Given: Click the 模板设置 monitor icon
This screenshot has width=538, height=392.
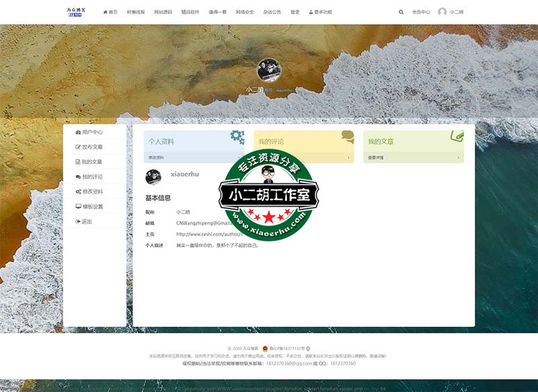Looking at the screenshot, I should point(77,206).
